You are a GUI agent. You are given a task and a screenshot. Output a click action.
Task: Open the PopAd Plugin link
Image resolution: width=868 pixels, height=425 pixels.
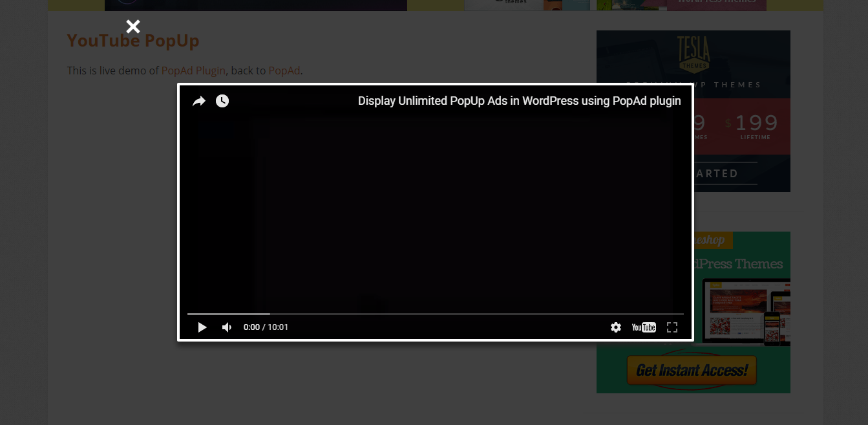[x=193, y=71]
